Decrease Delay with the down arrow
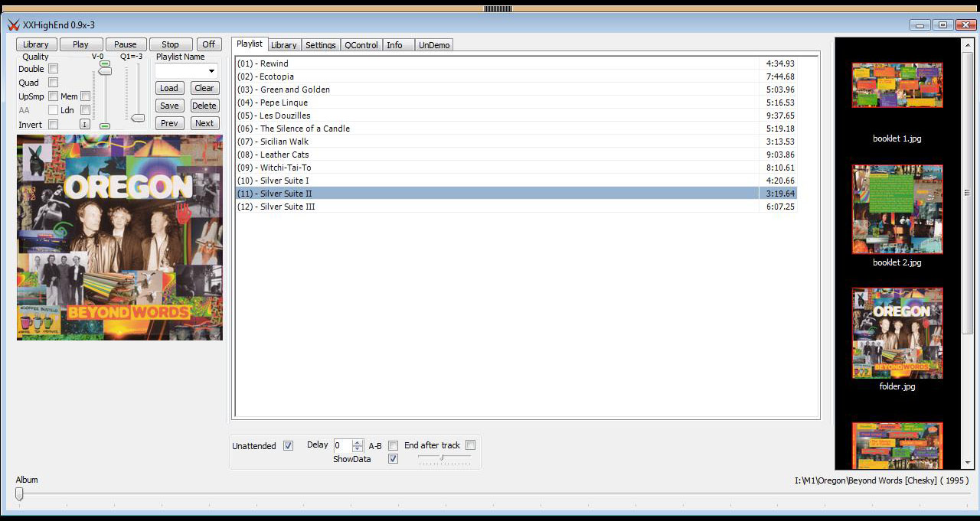The width and height of the screenshot is (980, 521). [x=358, y=448]
